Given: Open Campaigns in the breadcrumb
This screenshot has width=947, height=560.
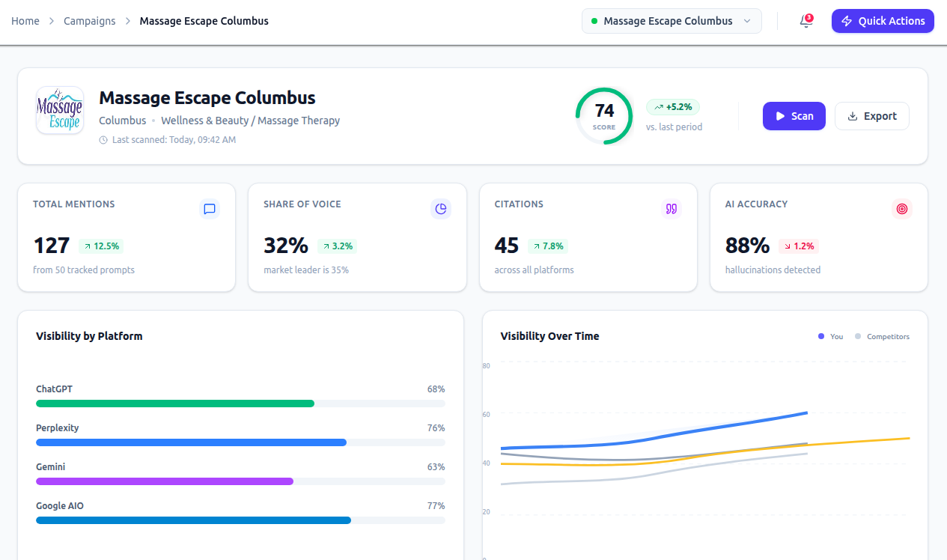Looking at the screenshot, I should click(x=90, y=21).
